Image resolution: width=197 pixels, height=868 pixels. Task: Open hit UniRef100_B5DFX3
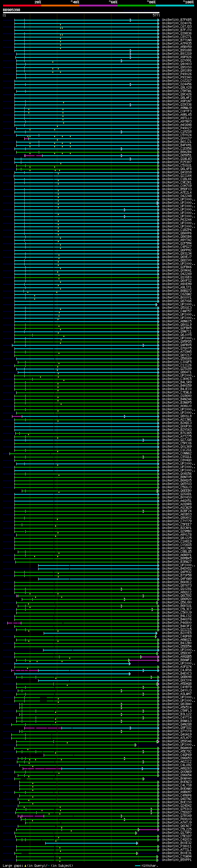(x=177, y=189)
